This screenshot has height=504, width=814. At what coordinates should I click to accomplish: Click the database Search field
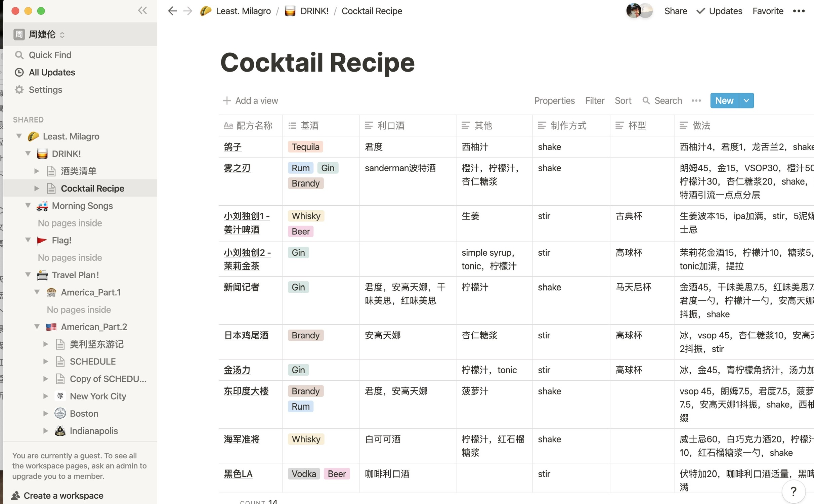click(x=668, y=100)
